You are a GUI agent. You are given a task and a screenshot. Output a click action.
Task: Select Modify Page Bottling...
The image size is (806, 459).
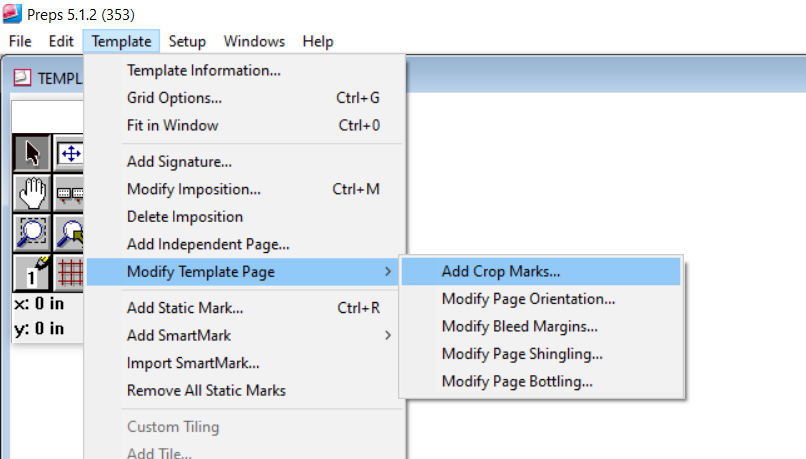point(541,381)
